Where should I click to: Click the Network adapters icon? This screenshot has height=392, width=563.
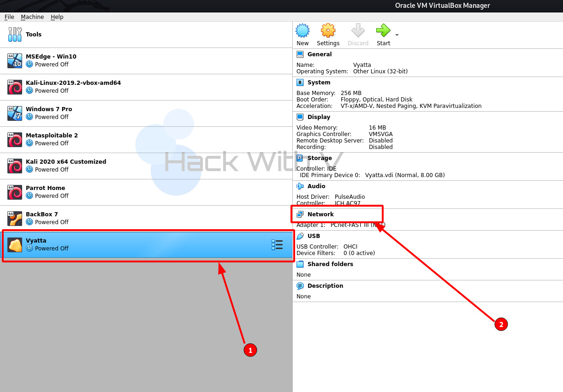tap(300, 214)
